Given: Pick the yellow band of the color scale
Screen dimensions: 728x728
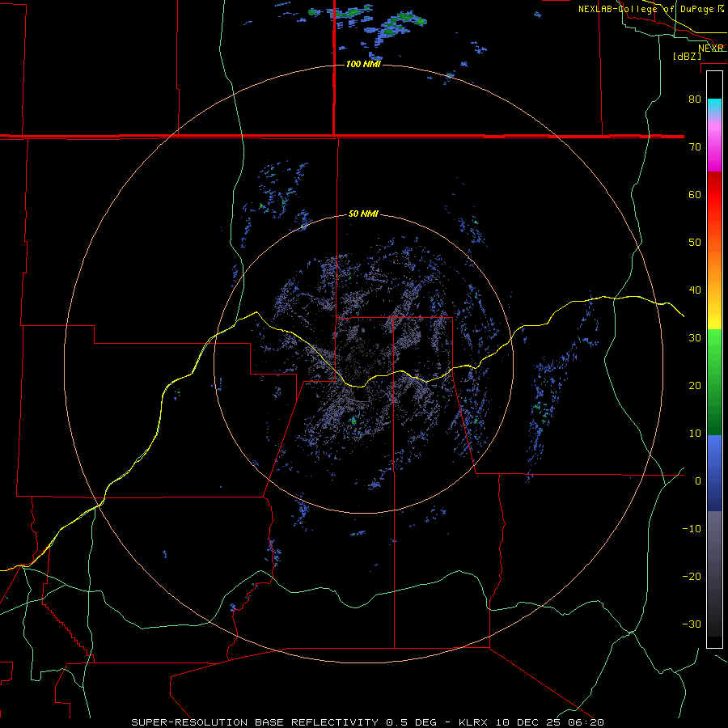Looking at the screenshot, I should click(x=714, y=315).
